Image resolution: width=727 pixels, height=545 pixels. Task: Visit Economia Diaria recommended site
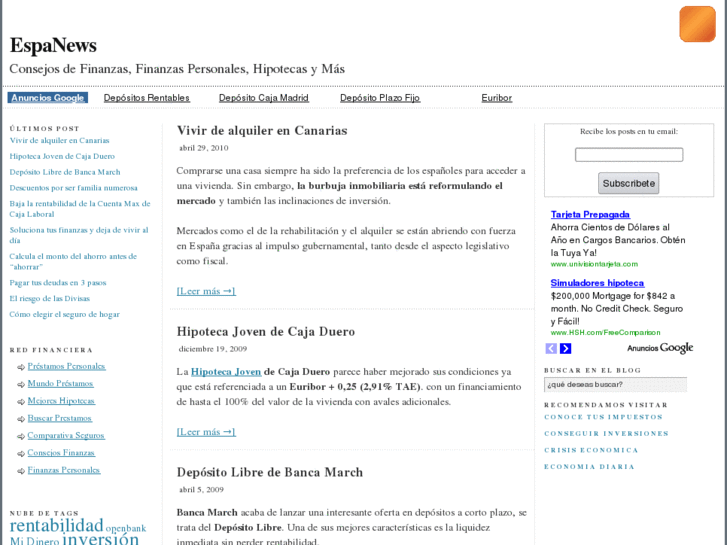click(589, 467)
